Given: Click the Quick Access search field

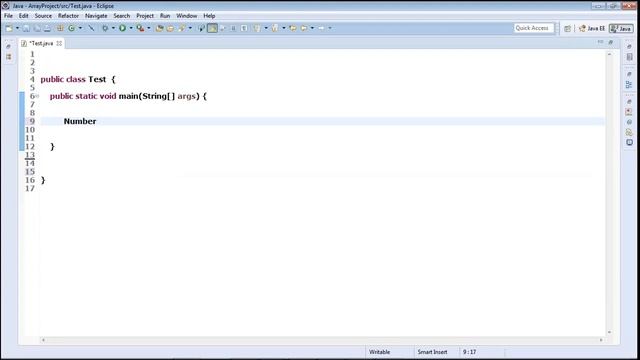Looking at the screenshot, I should [x=533, y=28].
